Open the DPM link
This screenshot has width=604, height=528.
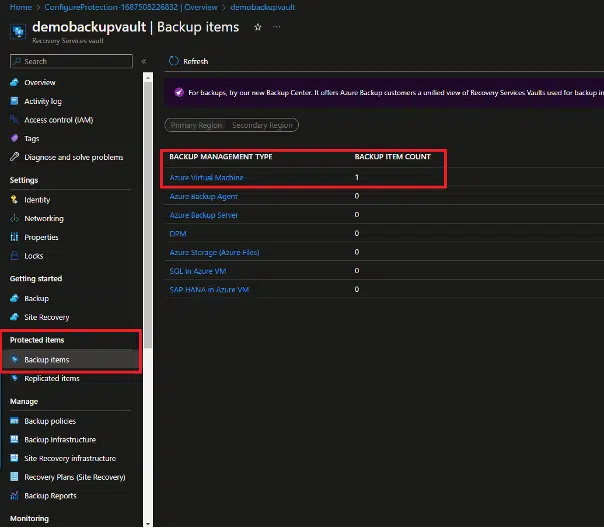point(178,234)
